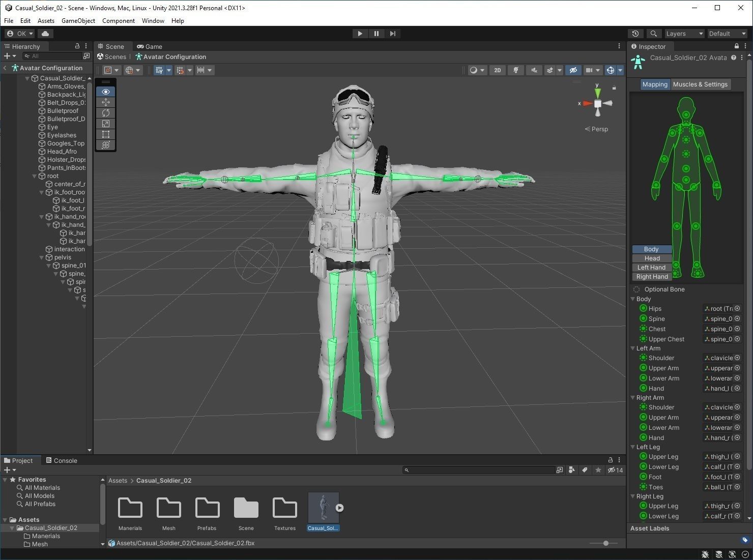753x560 pixels.
Task: Click the Hierarchy panel lock icon
Action: pos(77,46)
